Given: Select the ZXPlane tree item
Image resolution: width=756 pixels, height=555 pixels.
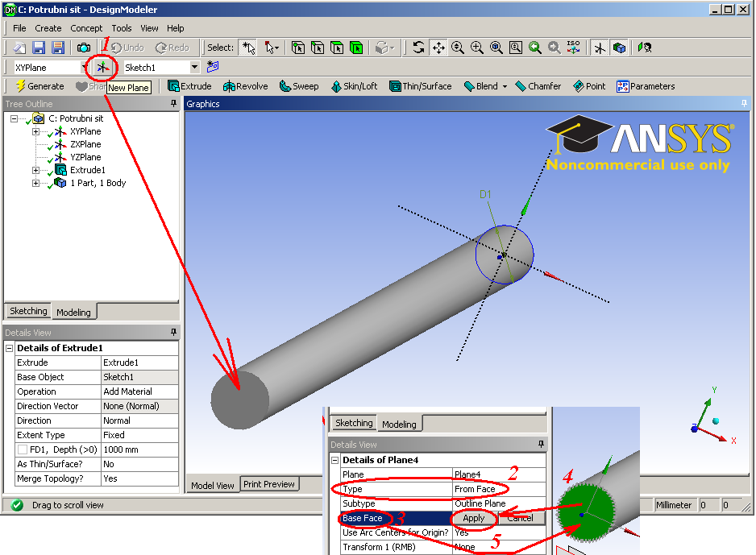Looking at the screenshot, I should [85, 144].
